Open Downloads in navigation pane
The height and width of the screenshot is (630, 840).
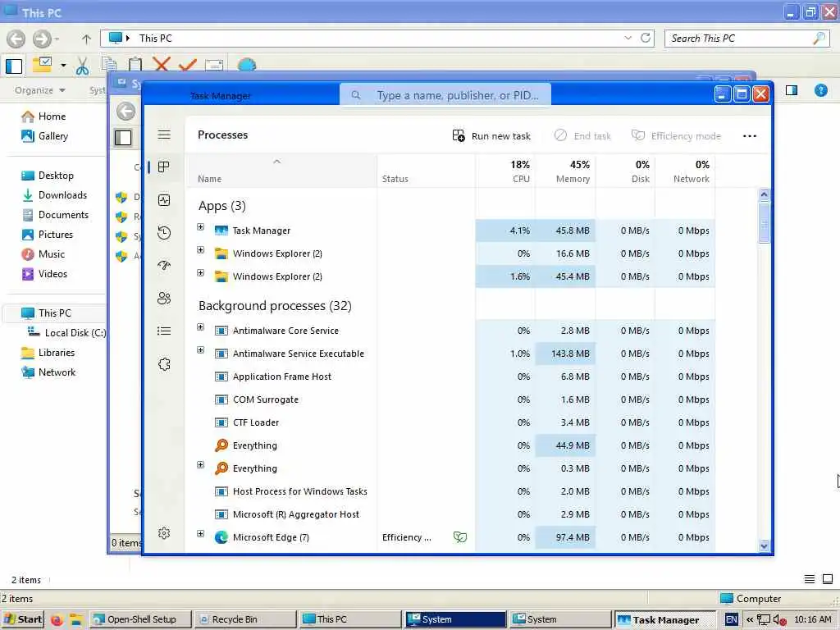54,195
